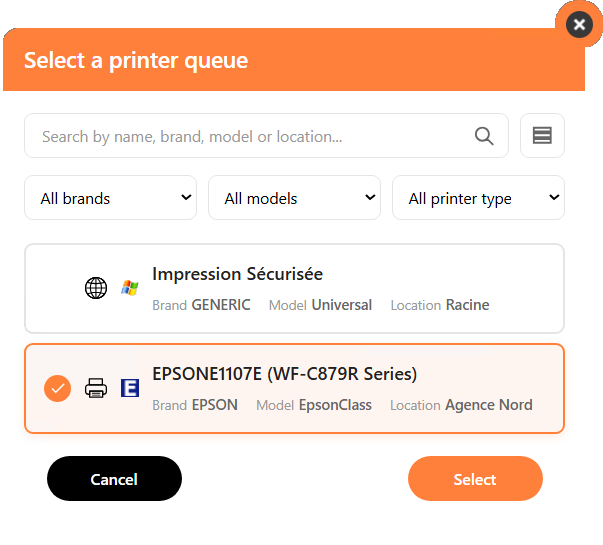
Task: Click the globe icon on Impression Sécurisée
Action: (x=96, y=288)
